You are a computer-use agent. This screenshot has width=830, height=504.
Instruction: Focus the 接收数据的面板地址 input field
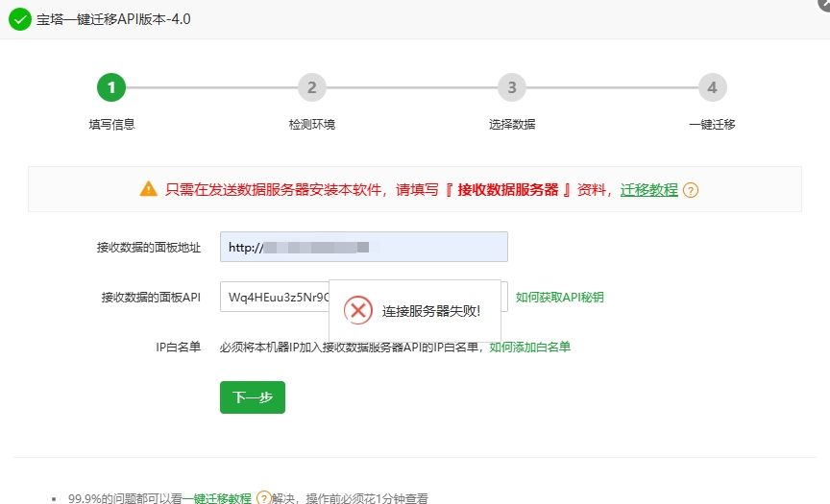click(364, 247)
